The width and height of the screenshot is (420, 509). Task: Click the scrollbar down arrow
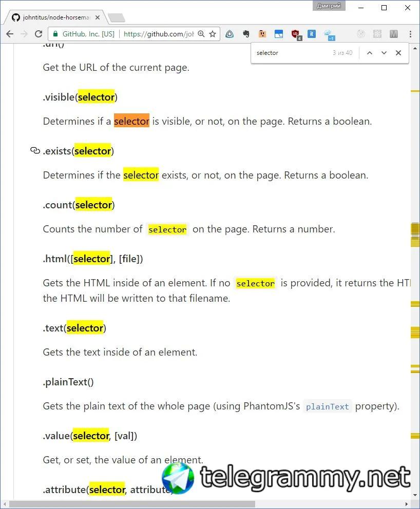(x=415, y=495)
